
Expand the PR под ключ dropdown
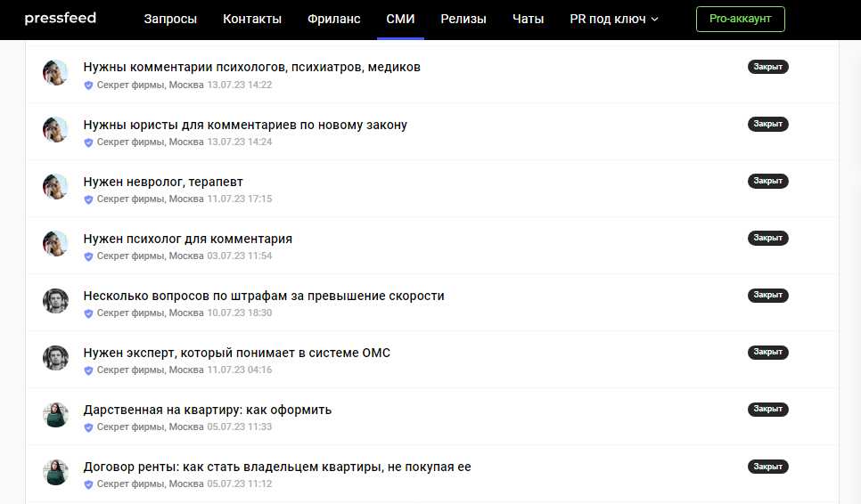[614, 20]
